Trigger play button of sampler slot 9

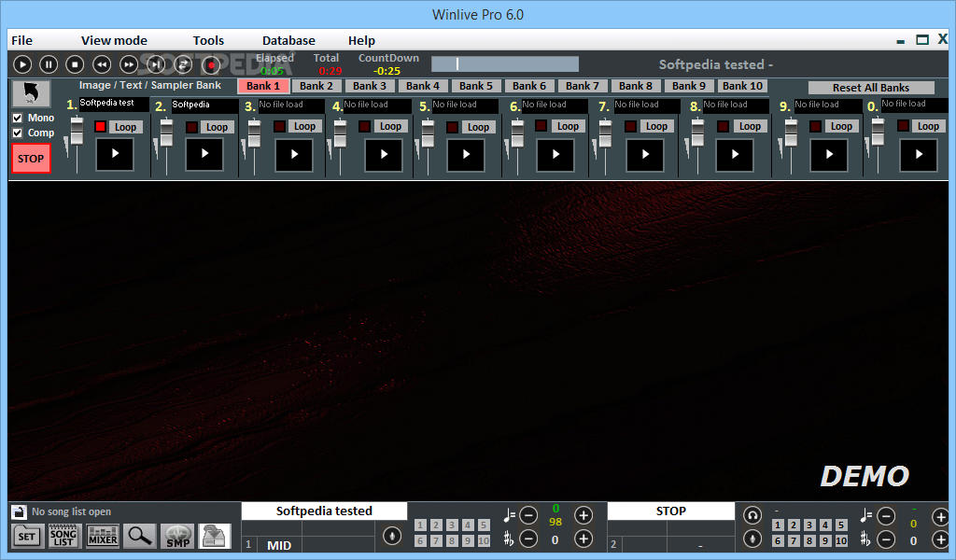point(829,155)
